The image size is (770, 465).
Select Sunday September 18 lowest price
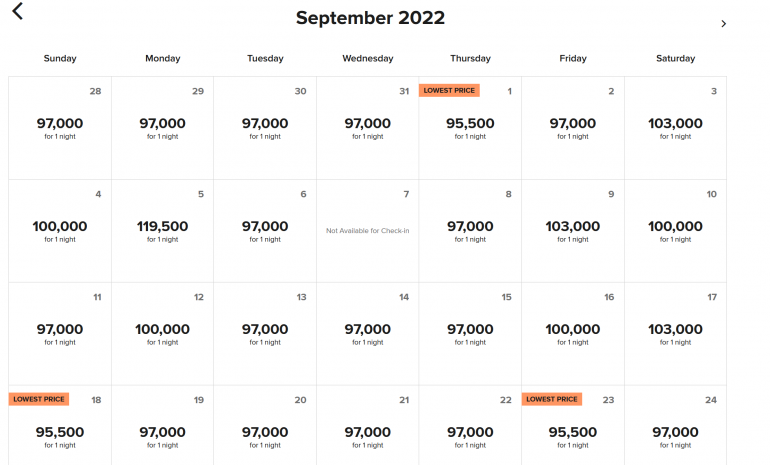coord(60,436)
